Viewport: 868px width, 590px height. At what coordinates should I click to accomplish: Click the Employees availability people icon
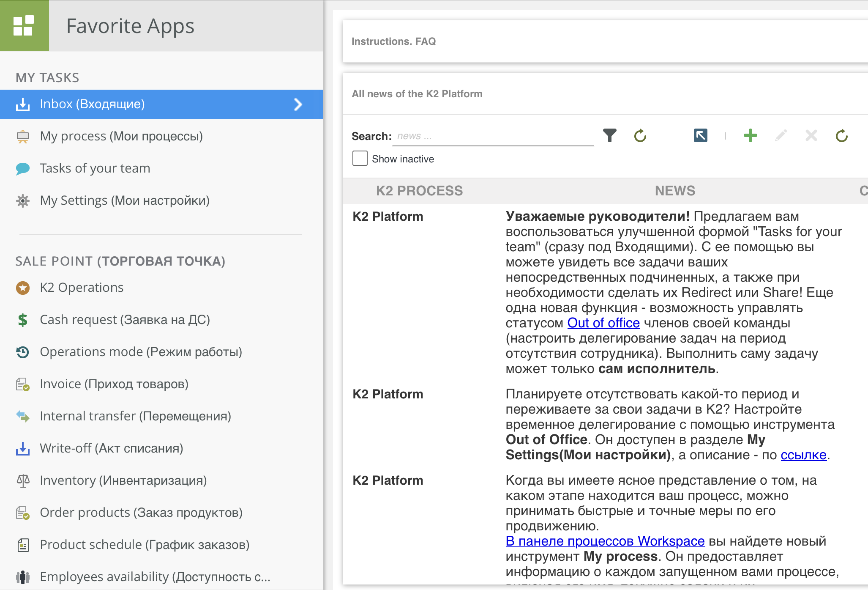click(x=23, y=577)
